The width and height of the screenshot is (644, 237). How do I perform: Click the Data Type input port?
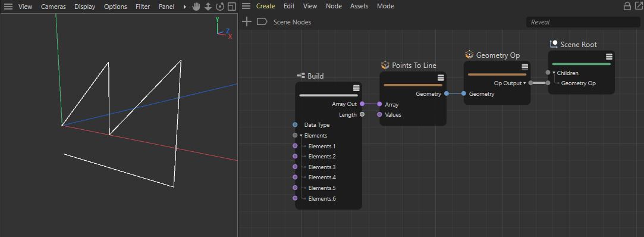coord(295,124)
